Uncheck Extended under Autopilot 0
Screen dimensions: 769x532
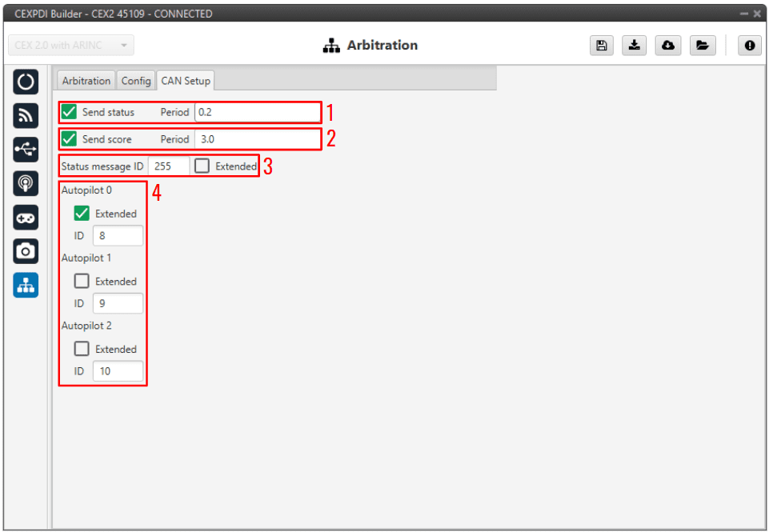(x=82, y=214)
